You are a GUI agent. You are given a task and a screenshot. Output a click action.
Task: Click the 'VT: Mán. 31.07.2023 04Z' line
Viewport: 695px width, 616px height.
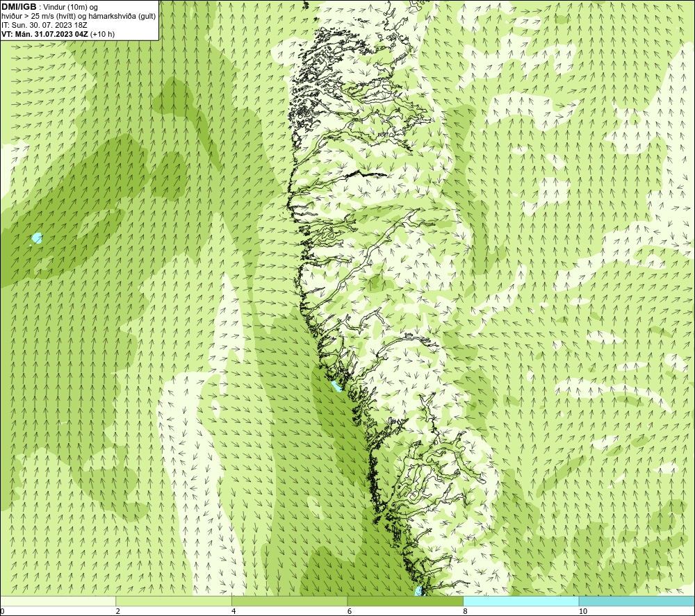pos(44,34)
